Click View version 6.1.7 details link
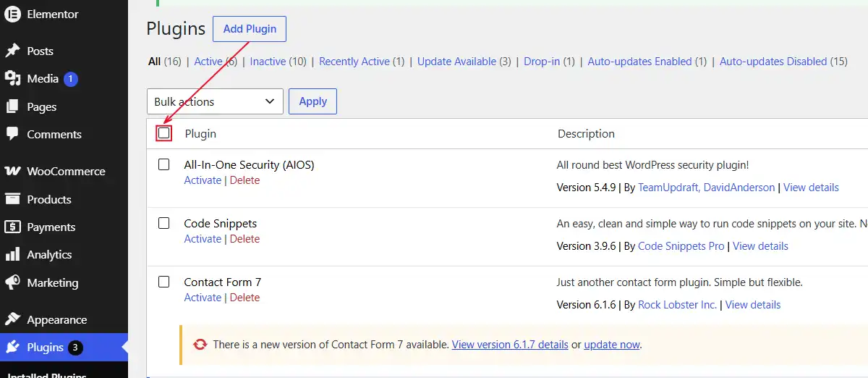The height and width of the screenshot is (378, 868). [x=510, y=345]
